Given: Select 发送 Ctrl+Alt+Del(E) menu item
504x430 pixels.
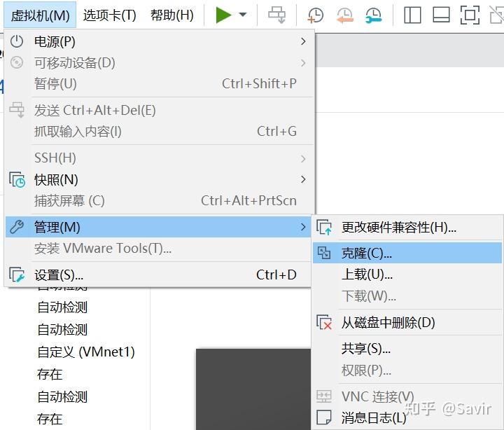Looking at the screenshot, I should 160,111.
